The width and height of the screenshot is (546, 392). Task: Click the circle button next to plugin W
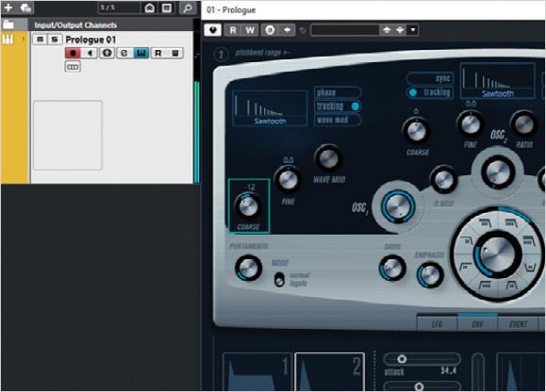coord(270,30)
